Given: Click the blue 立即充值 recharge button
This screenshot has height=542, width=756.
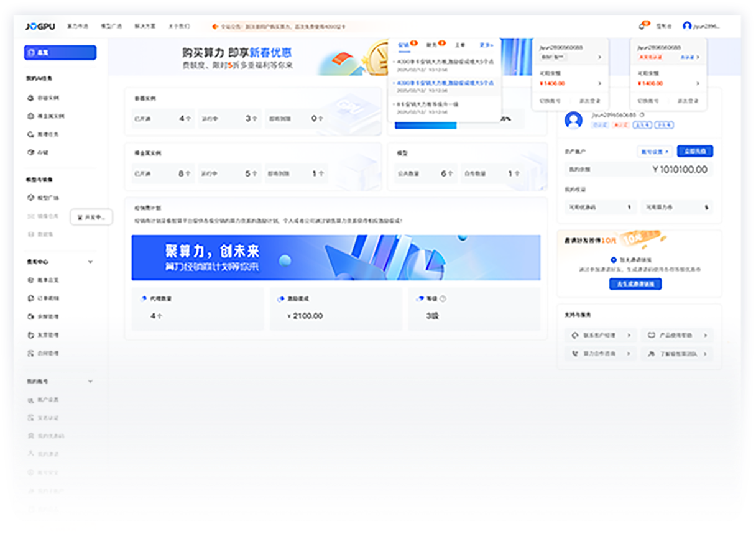Looking at the screenshot, I should [x=694, y=151].
